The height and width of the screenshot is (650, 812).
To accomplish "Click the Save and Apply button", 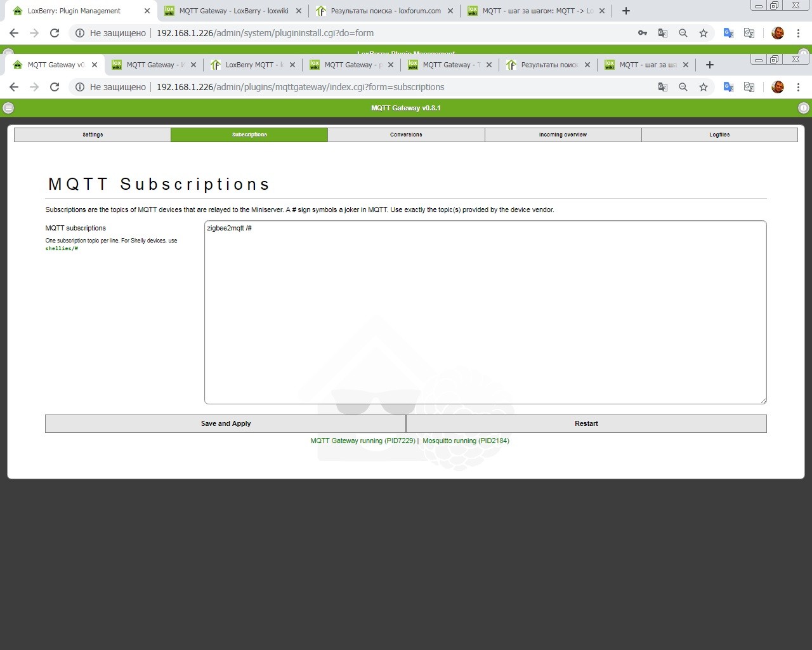I will [x=225, y=423].
